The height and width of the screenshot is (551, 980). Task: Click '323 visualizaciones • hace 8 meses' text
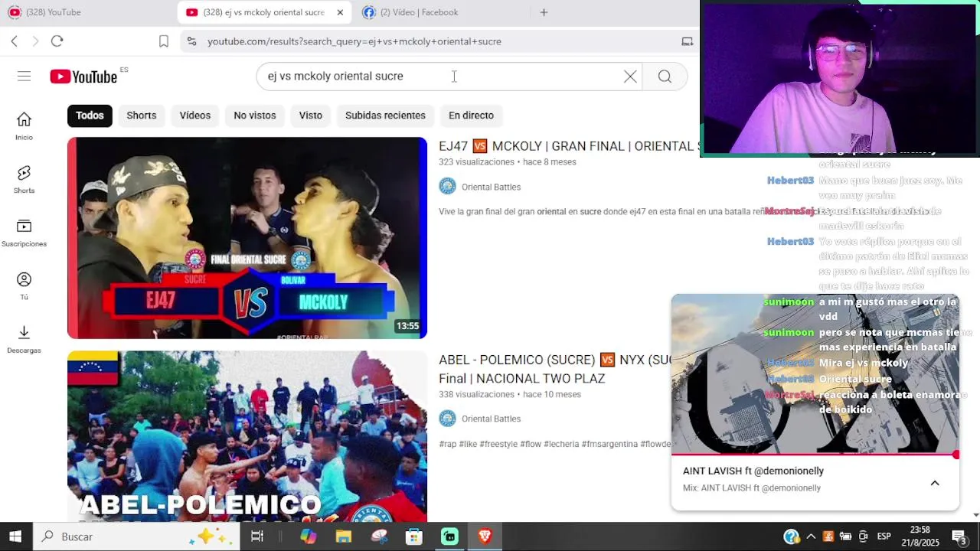click(x=508, y=162)
